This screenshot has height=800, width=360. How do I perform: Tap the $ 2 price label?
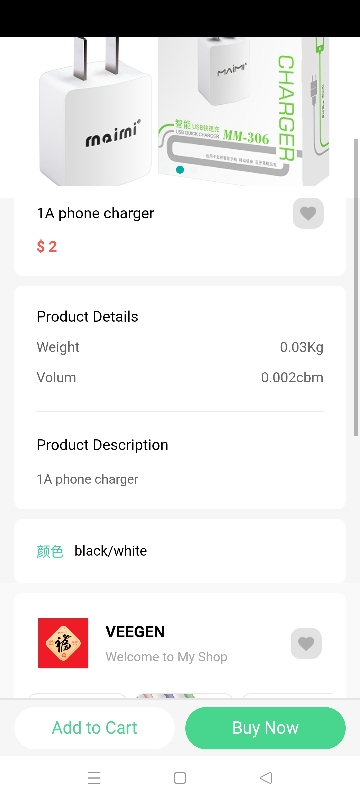point(47,246)
